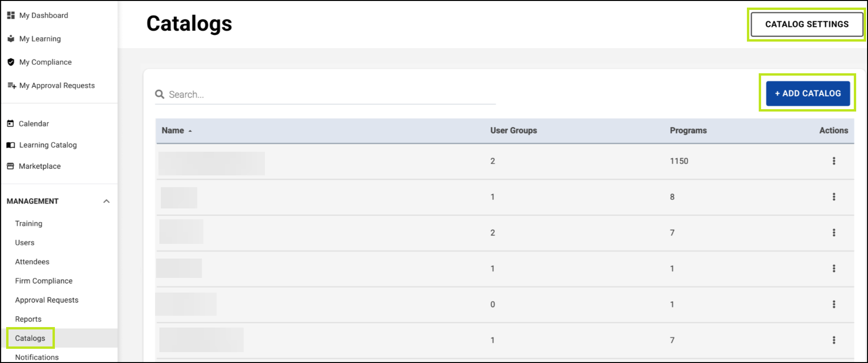Click the Marketplace storefront icon

(10, 166)
